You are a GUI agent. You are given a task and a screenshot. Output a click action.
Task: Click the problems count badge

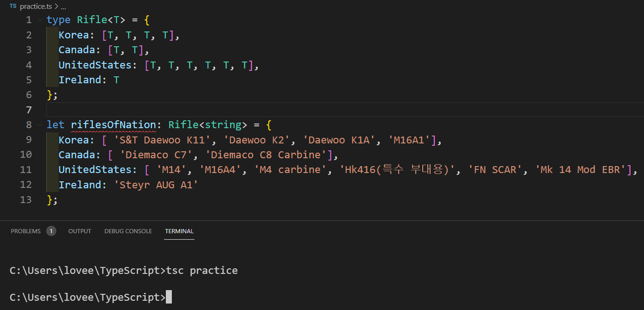[51, 231]
